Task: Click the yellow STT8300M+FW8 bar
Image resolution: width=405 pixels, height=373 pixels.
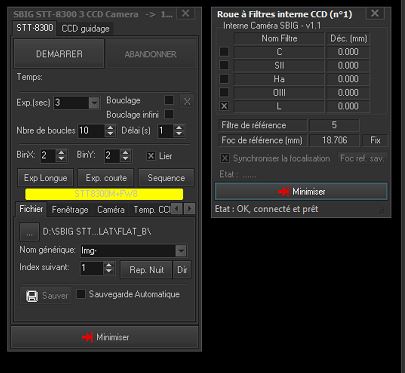Action: point(104,194)
